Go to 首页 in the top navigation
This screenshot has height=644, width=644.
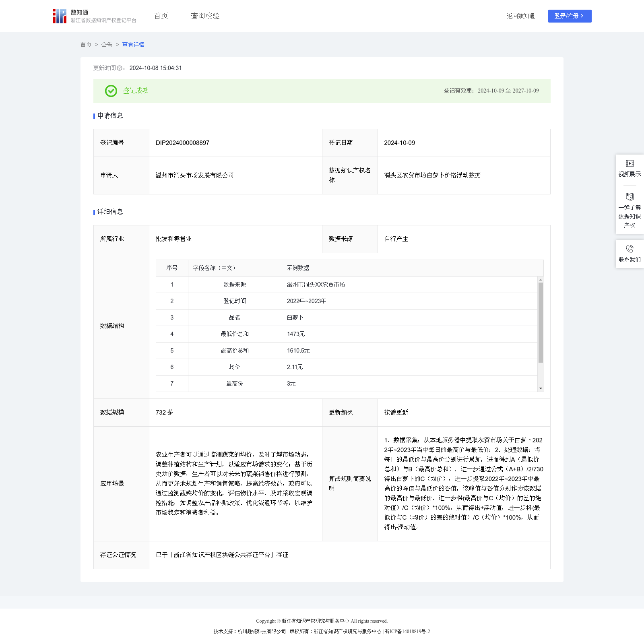(x=161, y=16)
